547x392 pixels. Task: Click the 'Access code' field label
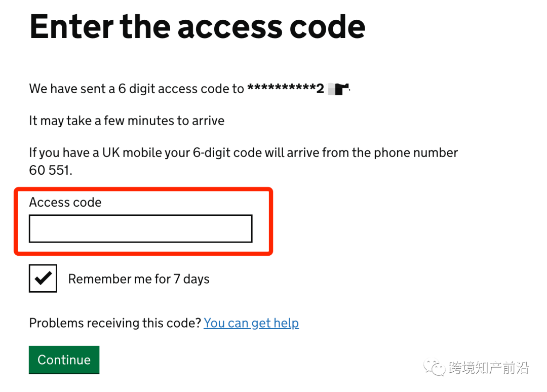65,202
